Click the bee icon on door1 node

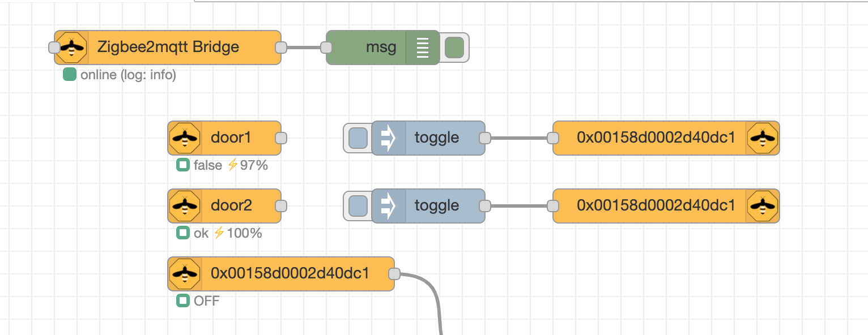click(x=185, y=138)
